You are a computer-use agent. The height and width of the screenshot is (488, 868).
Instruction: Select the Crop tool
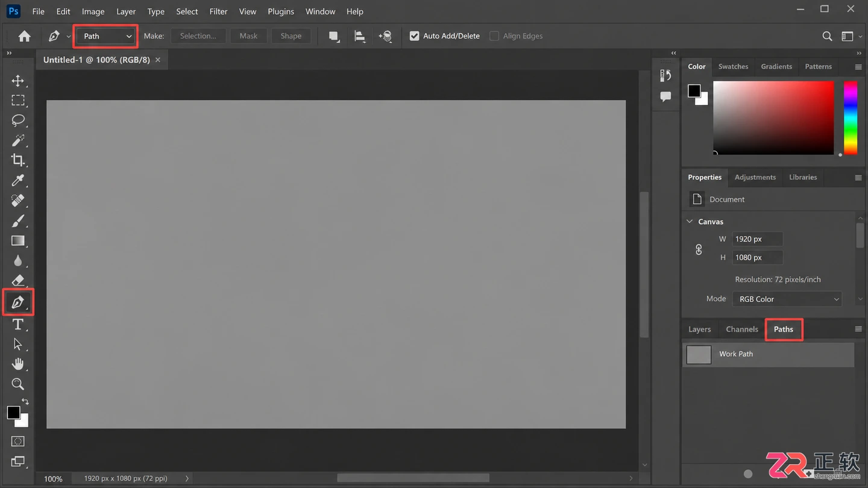(18, 160)
